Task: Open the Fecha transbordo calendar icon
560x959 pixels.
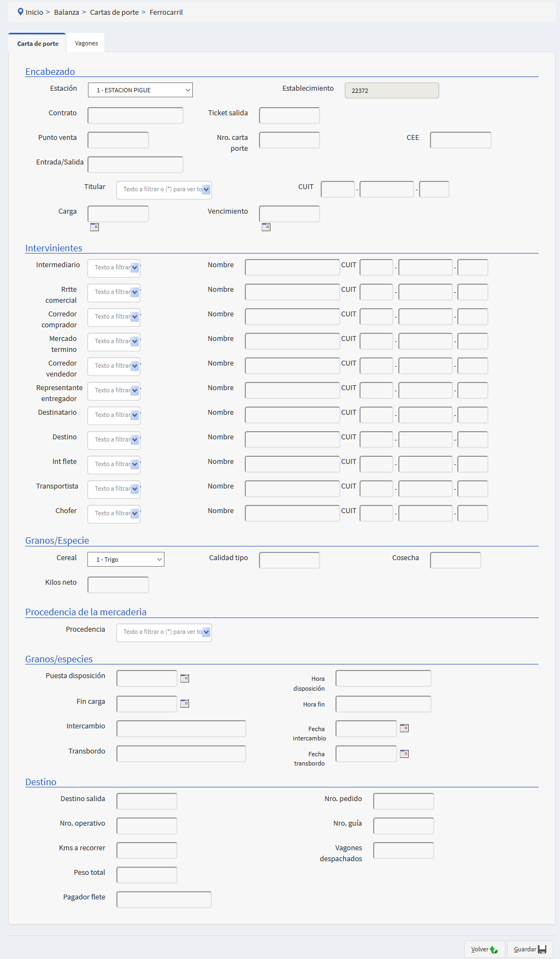Action: pyautogui.click(x=404, y=754)
